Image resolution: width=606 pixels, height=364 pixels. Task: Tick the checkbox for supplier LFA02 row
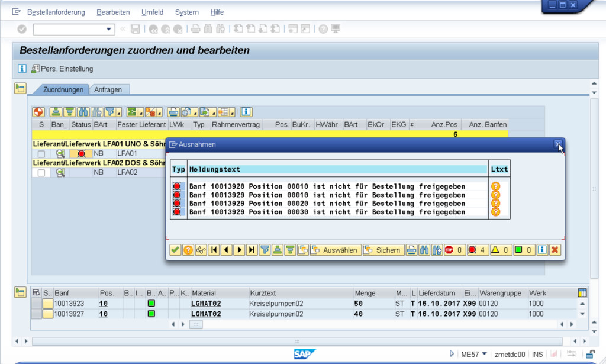pyautogui.click(x=41, y=173)
